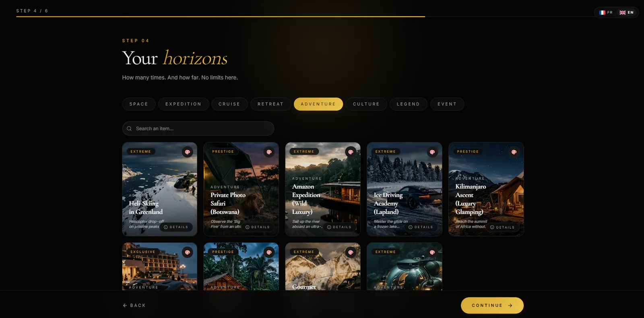Viewport: 644px width, 318px height.
Task: Switch to the Legend category tab
Action: pyautogui.click(x=409, y=104)
